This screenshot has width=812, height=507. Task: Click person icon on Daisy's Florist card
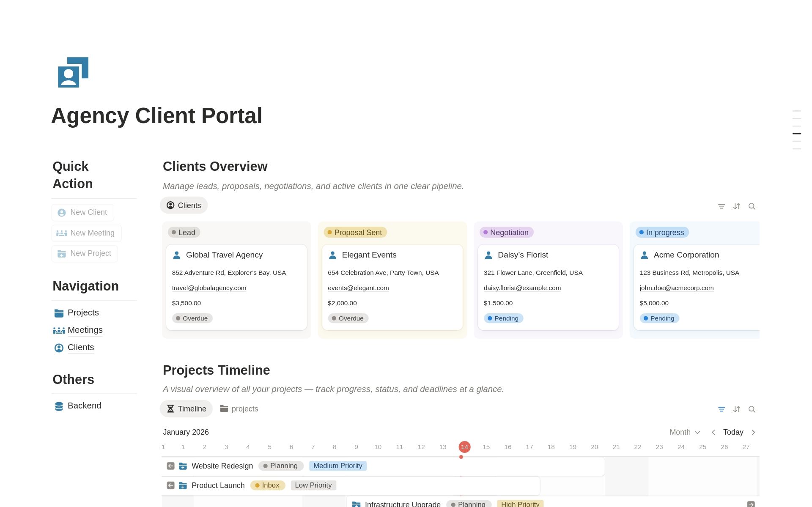pos(488,255)
